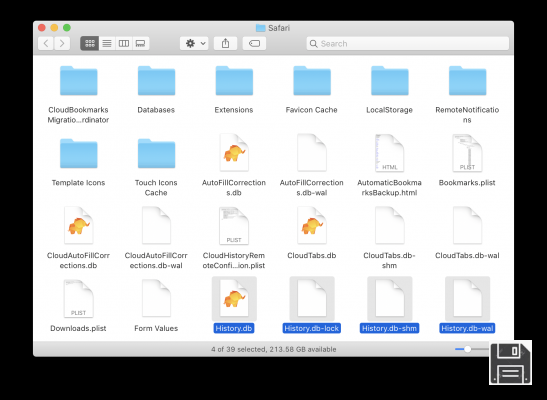This screenshot has height=400, width=547.
Task: Click the History.db file icon
Action: tap(234, 299)
